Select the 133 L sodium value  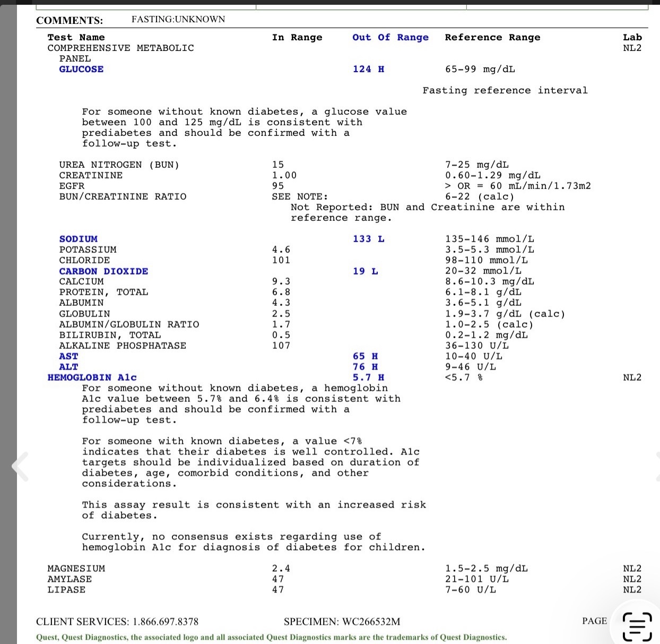pyautogui.click(x=368, y=239)
